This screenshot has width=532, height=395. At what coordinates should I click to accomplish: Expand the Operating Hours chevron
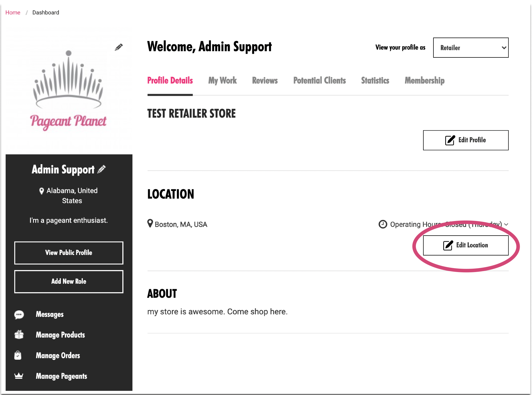(x=506, y=224)
